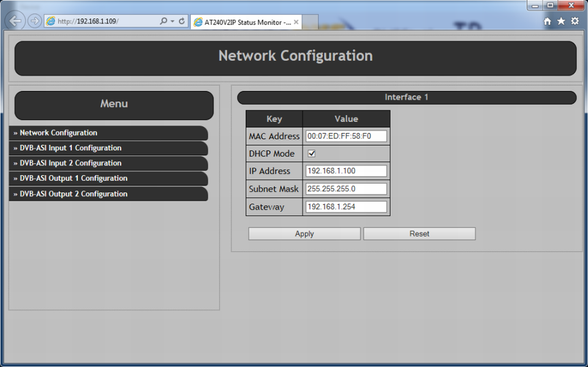588x367 pixels.
Task: Focus the Gateway value field
Action: [x=346, y=207]
